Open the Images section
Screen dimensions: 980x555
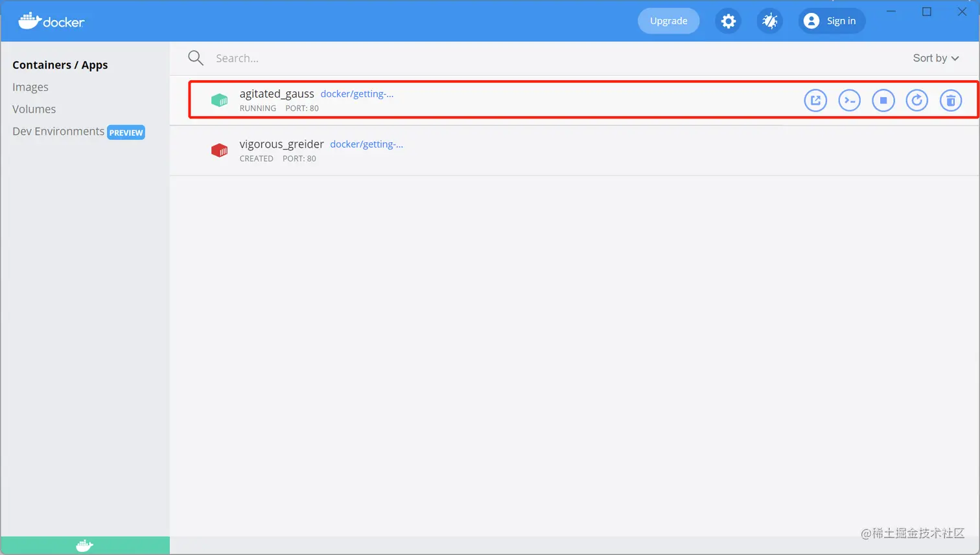(x=30, y=87)
